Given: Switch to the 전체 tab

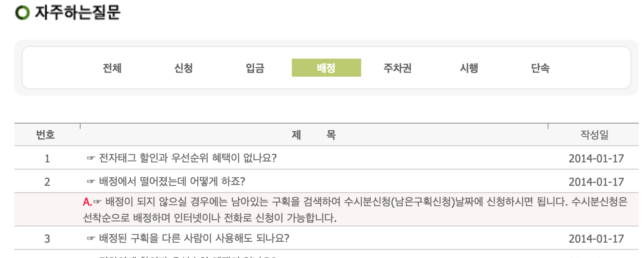Looking at the screenshot, I should click(112, 68).
